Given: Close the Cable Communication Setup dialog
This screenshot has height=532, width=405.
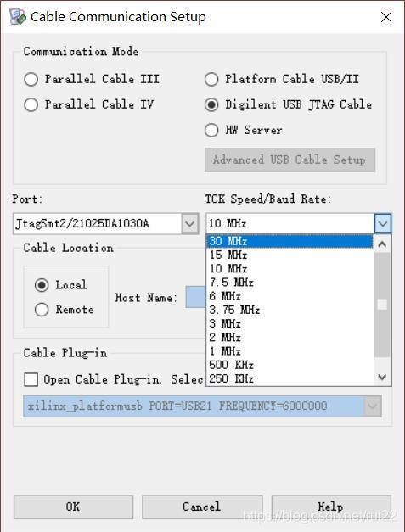Looking at the screenshot, I should 386,17.
